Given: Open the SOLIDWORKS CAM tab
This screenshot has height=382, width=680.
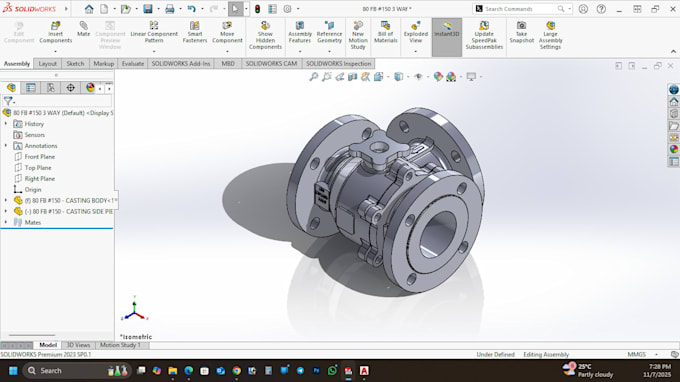Looking at the screenshot, I should pyautogui.click(x=271, y=64).
